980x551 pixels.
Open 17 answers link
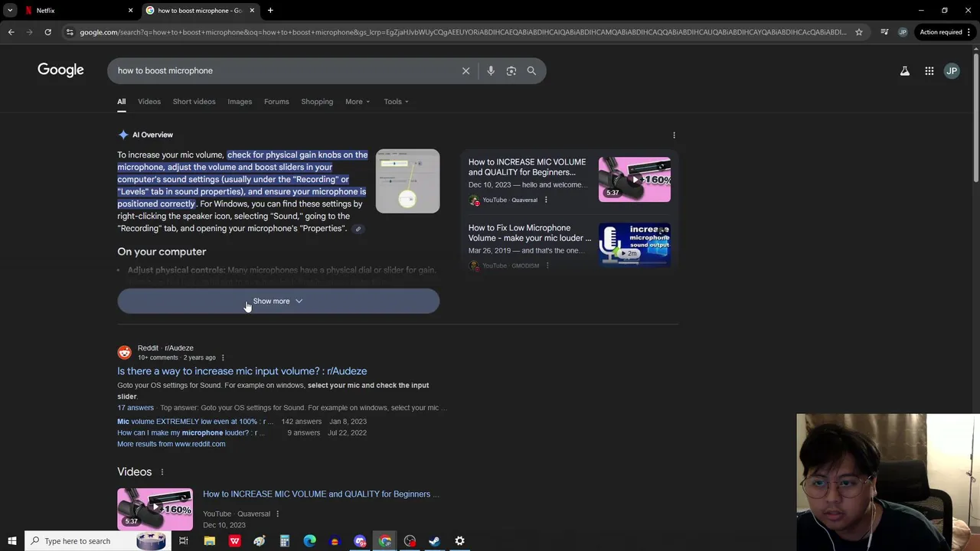point(136,408)
